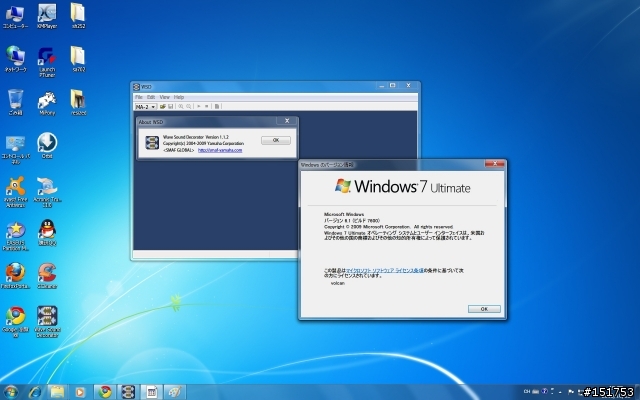Click the play toolbar button in WSD

point(199,107)
